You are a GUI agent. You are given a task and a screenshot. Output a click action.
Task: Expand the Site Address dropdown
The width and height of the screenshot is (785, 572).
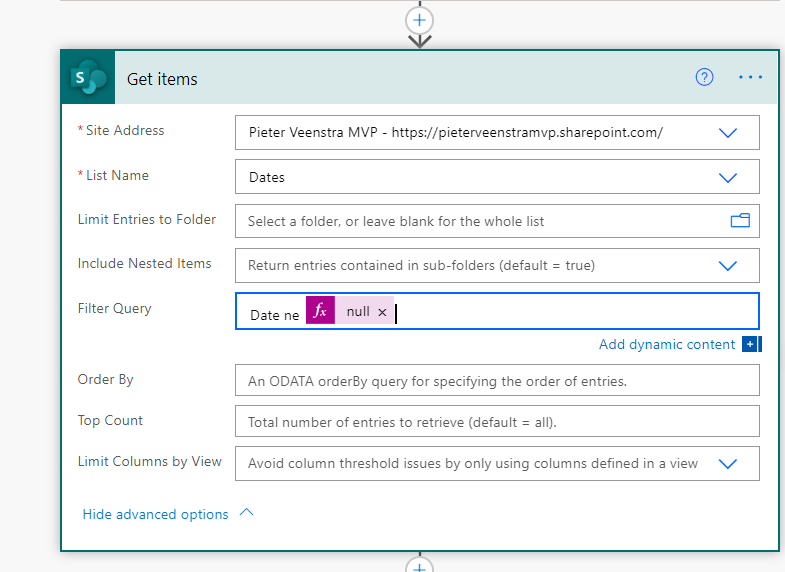[727, 133]
